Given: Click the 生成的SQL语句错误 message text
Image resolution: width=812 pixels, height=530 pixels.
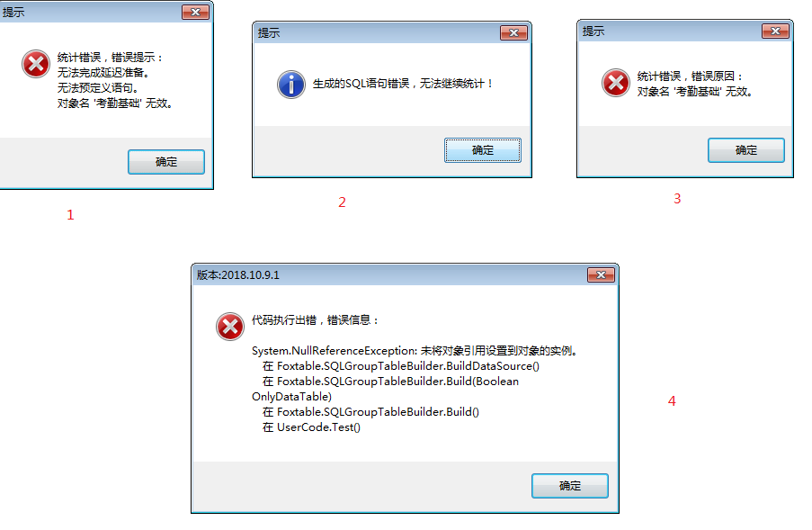Looking at the screenshot, I should click(x=402, y=84).
